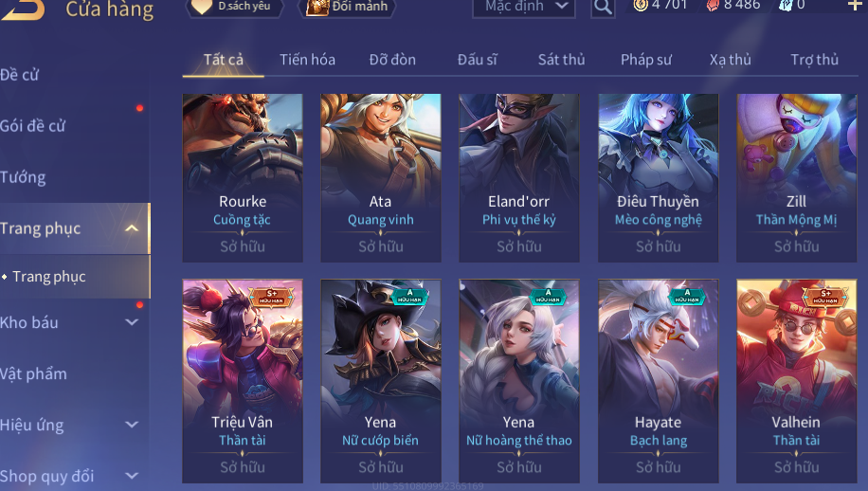
Task: Select the Tiến hóa tab
Action: tap(307, 59)
